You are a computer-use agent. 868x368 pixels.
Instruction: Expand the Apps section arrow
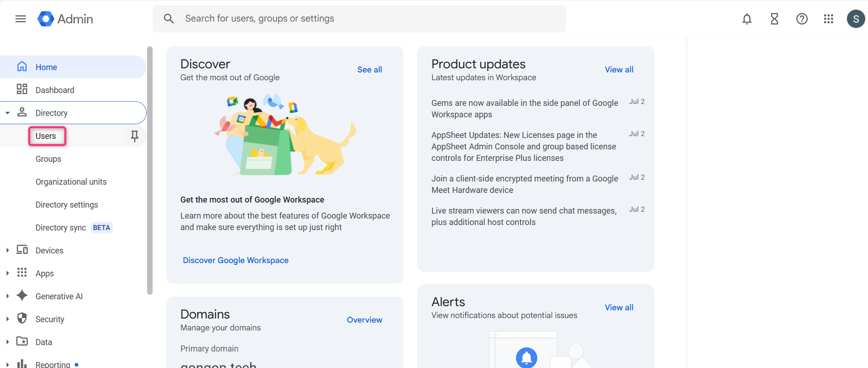[x=8, y=273]
